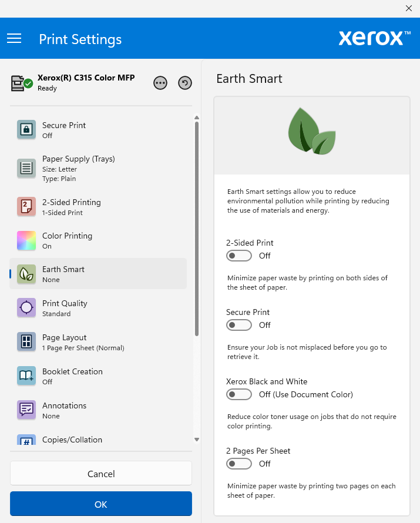The height and width of the screenshot is (523, 420).
Task: Click the Print Quality target icon
Action: [x=26, y=307]
